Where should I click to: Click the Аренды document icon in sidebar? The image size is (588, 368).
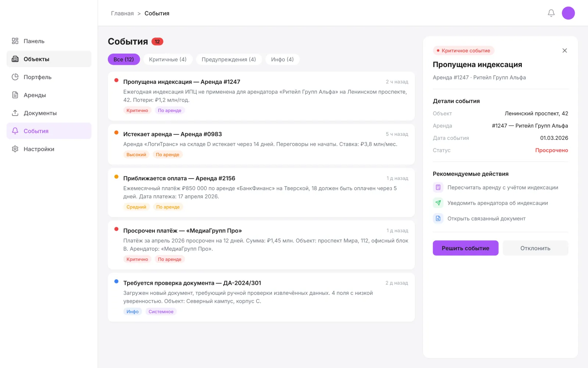(15, 95)
